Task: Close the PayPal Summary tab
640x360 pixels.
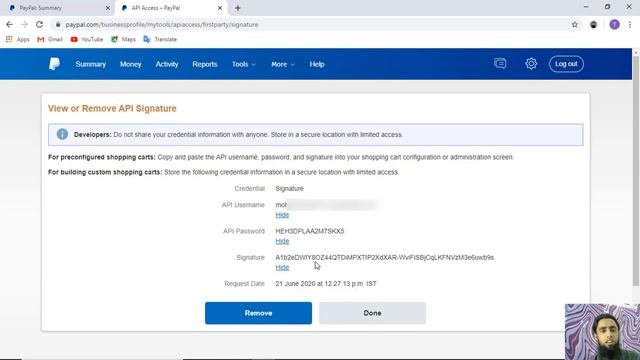Action: point(108,8)
